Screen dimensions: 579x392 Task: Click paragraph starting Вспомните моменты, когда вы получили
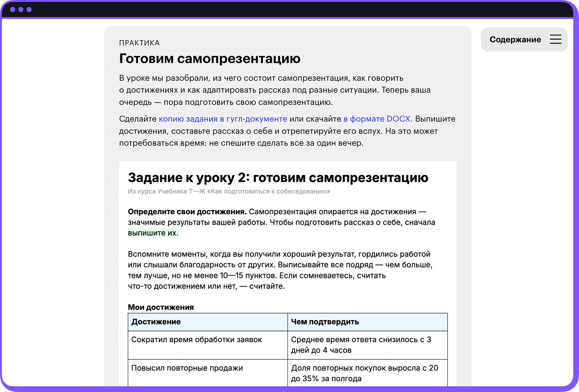pyautogui.click(x=280, y=270)
